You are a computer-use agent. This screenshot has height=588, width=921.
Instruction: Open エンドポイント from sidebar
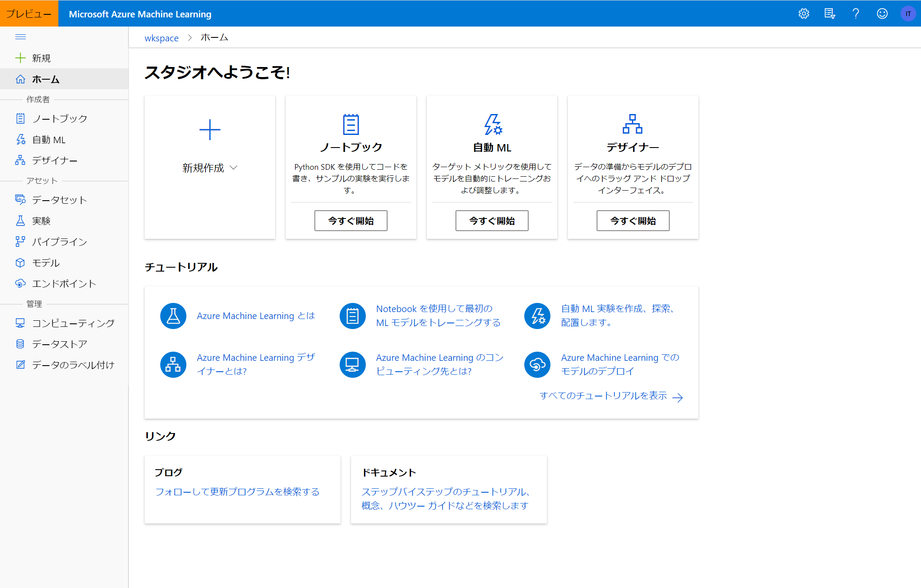pyautogui.click(x=64, y=283)
